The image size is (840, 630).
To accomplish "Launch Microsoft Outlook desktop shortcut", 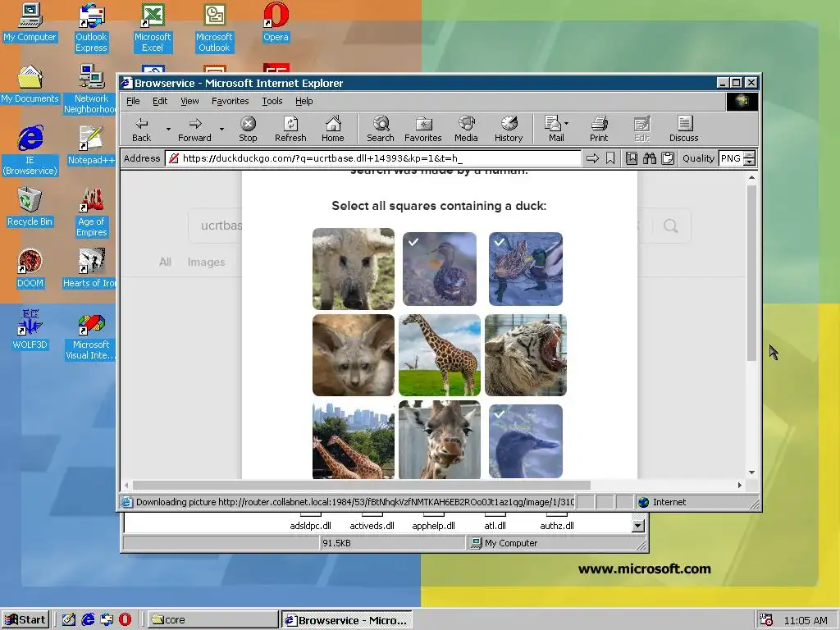I will [x=214, y=28].
